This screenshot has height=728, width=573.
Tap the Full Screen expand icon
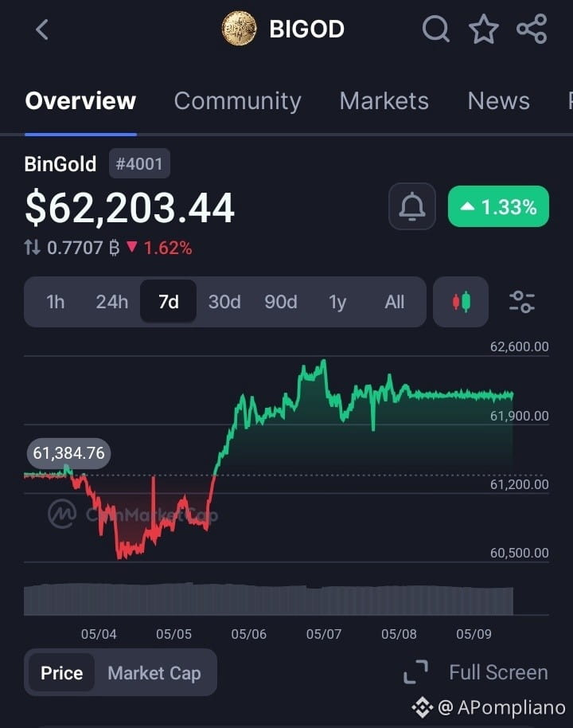(415, 671)
